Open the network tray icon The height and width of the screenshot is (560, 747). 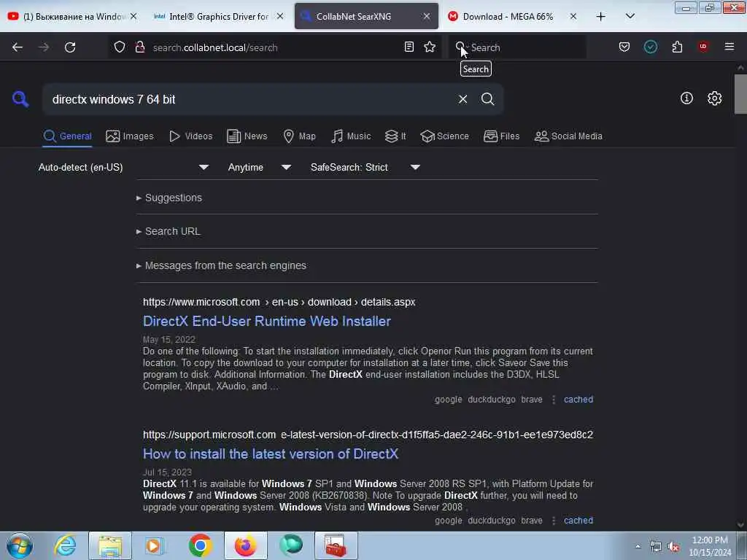point(656,547)
